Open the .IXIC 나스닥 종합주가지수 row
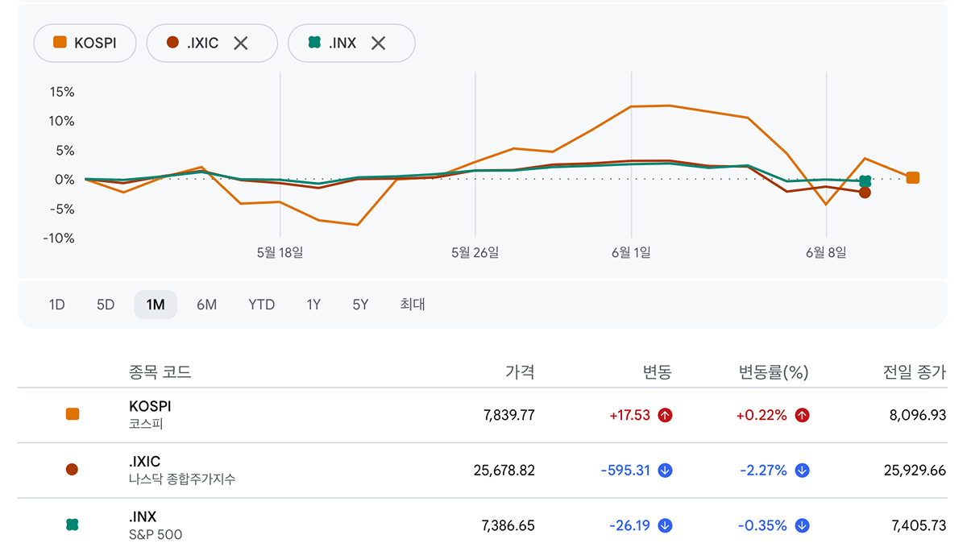The width and height of the screenshot is (967, 560). coord(483,471)
